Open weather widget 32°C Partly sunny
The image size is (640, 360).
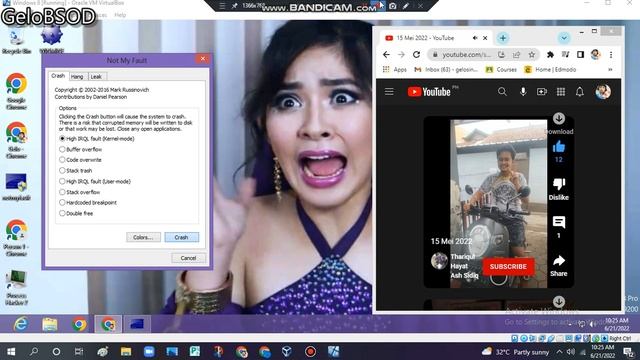pos(515,352)
